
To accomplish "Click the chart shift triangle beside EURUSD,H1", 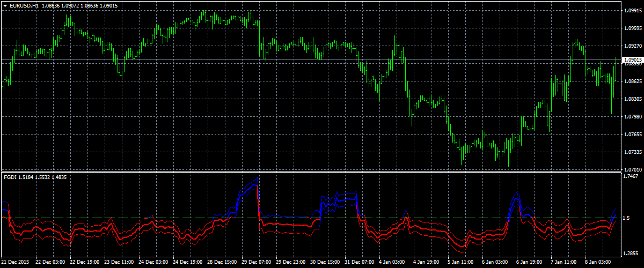I will click(4, 5).
